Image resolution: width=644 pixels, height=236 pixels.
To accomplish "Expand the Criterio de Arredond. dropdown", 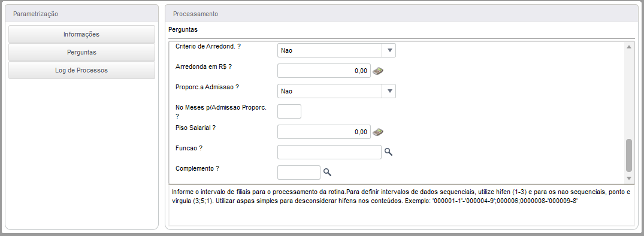I will pos(389,50).
